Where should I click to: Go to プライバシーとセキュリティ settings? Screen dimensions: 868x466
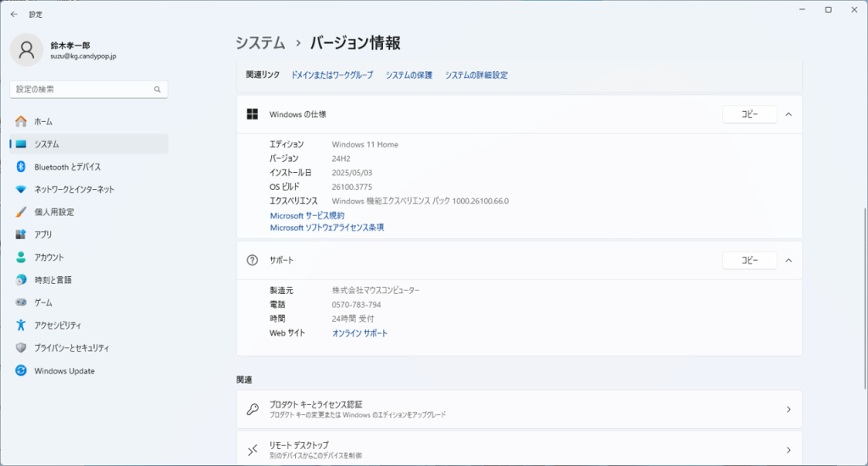coord(71,348)
